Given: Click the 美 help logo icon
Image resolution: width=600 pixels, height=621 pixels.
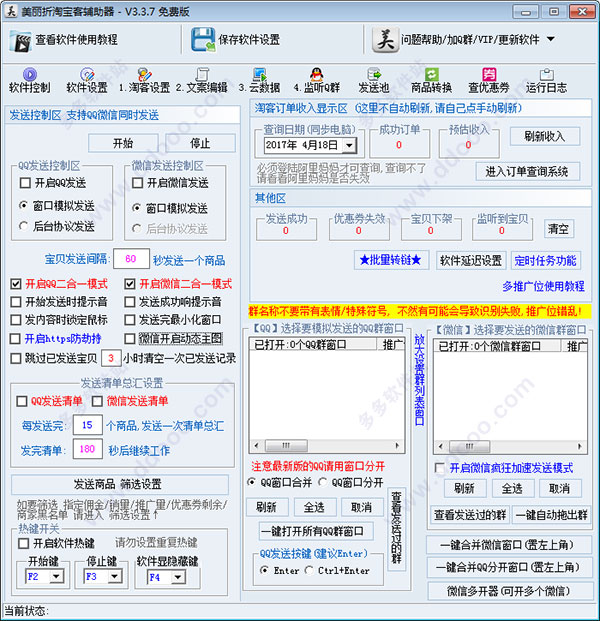Looking at the screenshot, I should click(385, 39).
